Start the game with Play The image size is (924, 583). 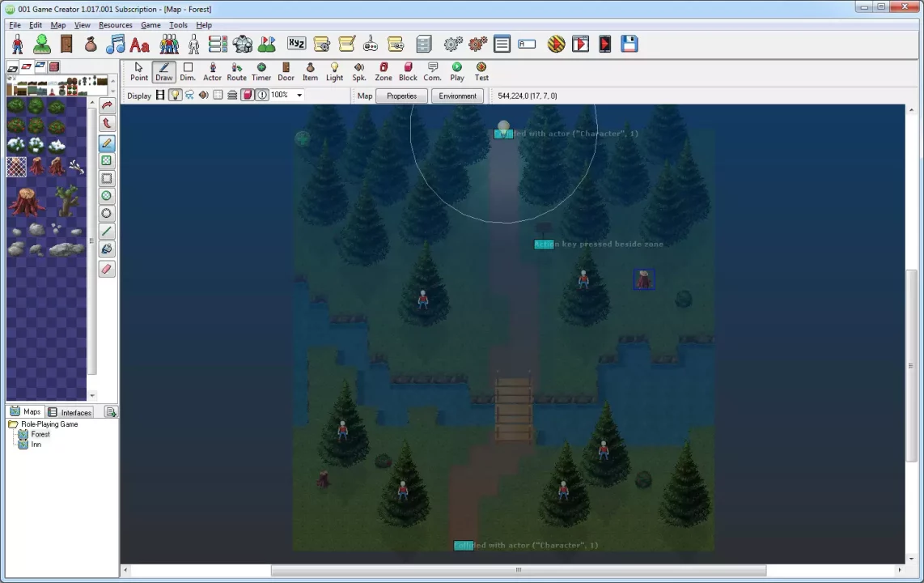(457, 71)
